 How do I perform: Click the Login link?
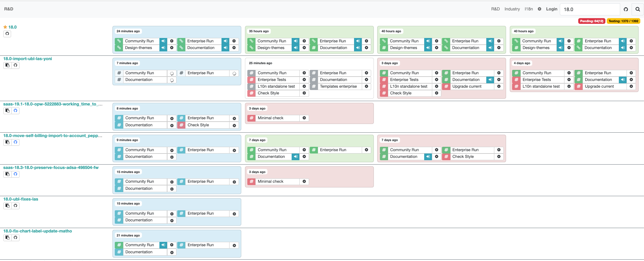pos(551,9)
